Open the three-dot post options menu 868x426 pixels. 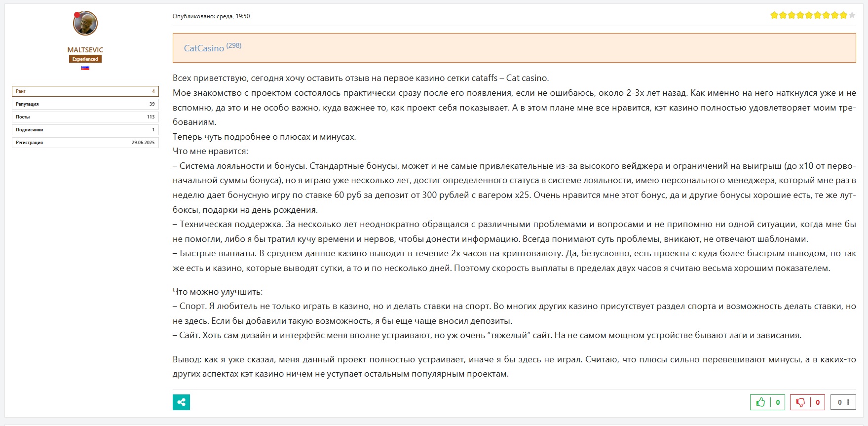point(848,402)
